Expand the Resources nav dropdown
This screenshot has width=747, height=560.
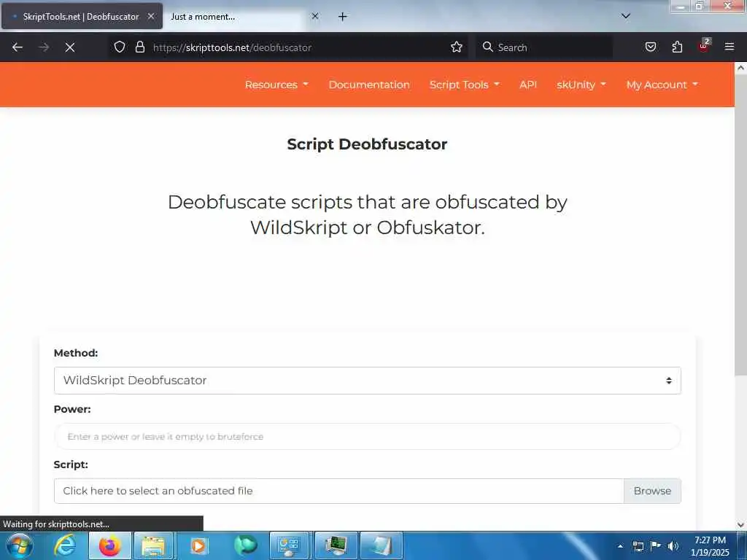pyautogui.click(x=276, y=85)
